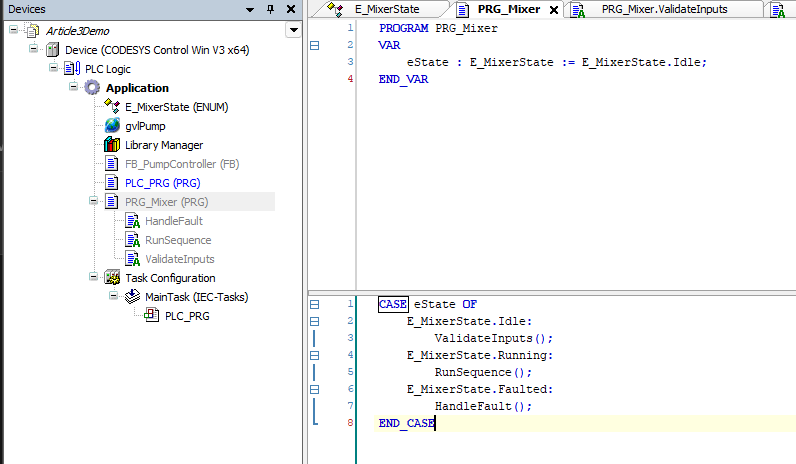Click line number 8 in implementation editor

[350, 422]
